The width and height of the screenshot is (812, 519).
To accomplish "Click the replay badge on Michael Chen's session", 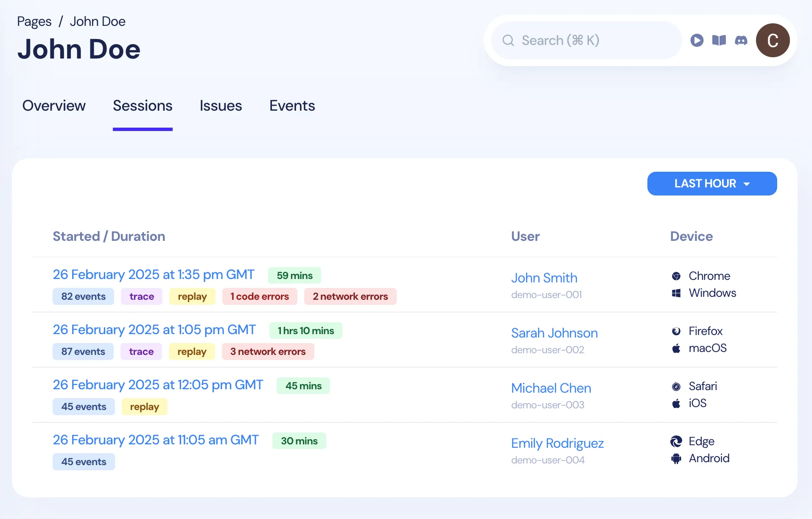I will click(144, 406).
